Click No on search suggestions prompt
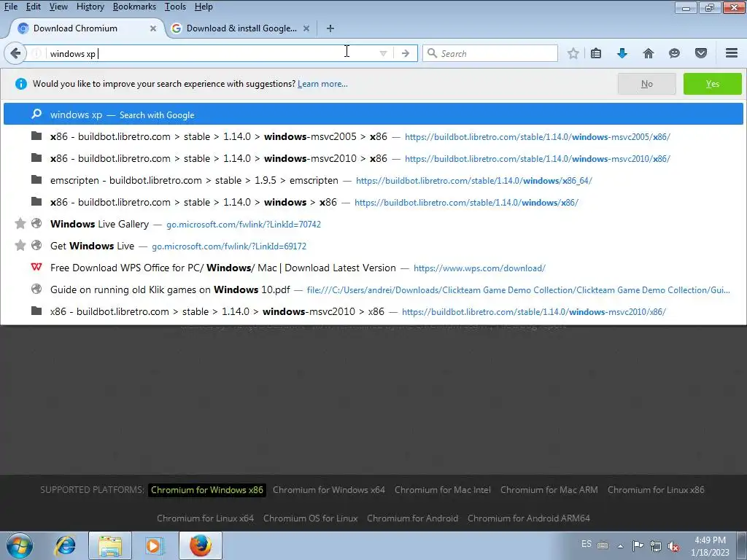This screenshot has width=747, height=560. [x=646, y=84]
